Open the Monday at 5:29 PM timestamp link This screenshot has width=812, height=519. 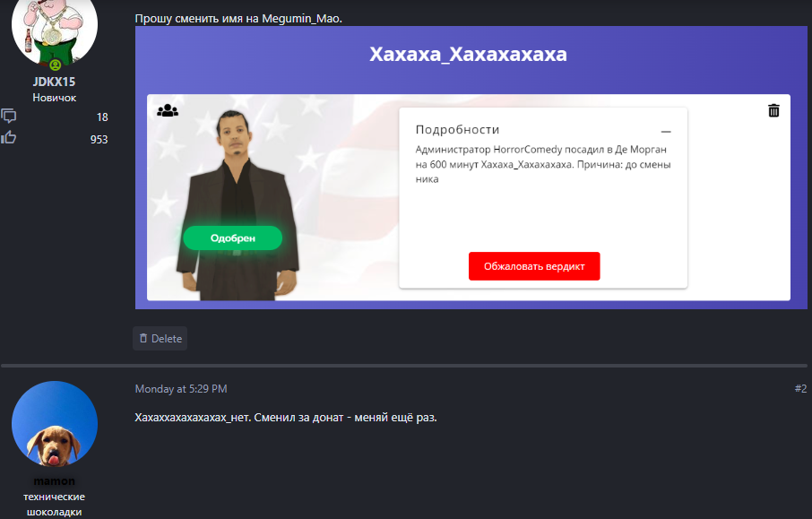tap(181, 388)
